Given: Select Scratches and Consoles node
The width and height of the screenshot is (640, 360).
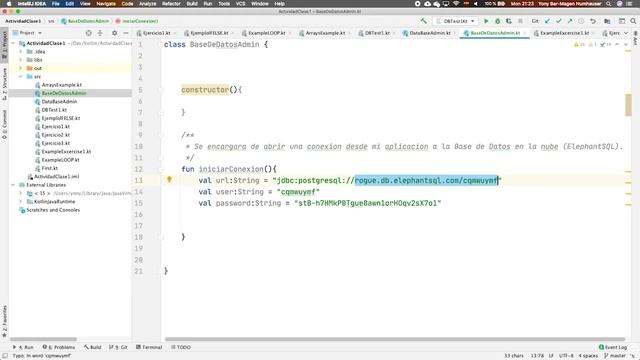Looking at the screenshot, I should click(x=53, y=210).
